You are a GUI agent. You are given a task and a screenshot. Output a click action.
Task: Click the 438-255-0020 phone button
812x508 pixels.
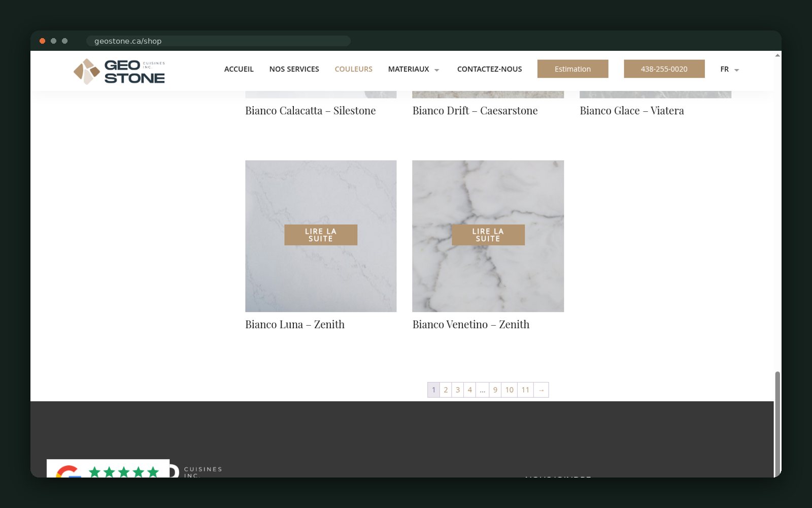[x=664, y=69]
